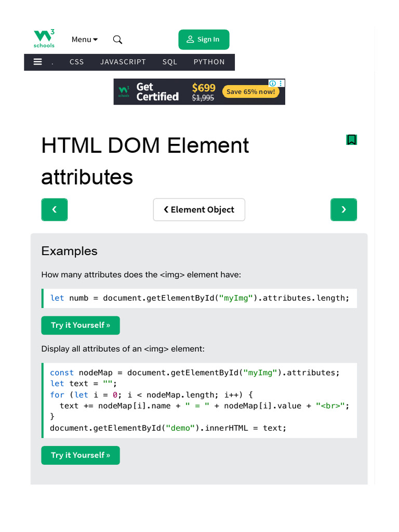Click the 'const nodeMap' code line
The image size is (399, 532).
194,373
